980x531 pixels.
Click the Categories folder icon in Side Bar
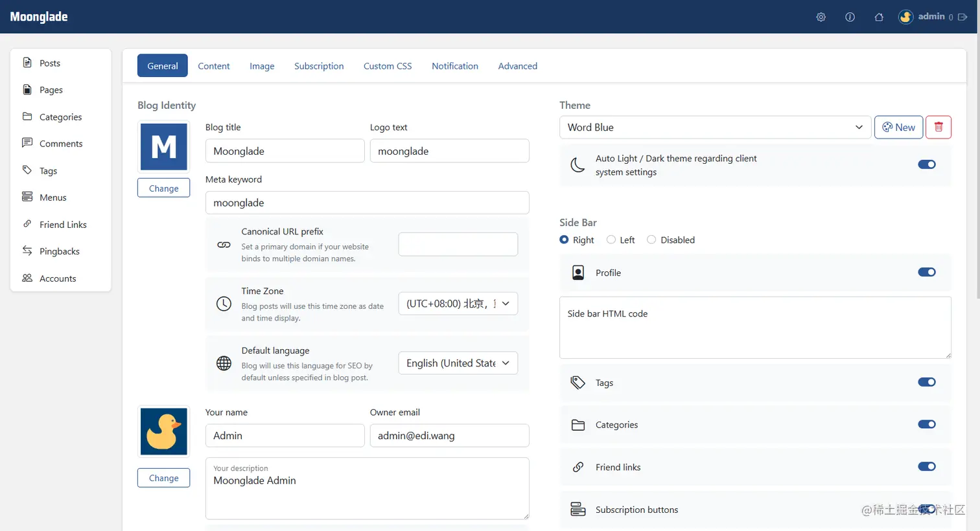(x=578, y=425)
